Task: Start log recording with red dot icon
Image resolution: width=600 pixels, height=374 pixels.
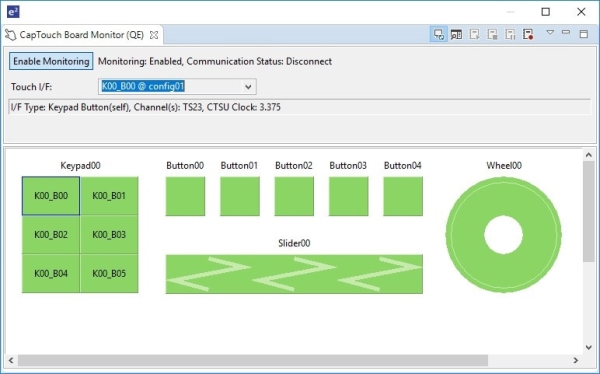Action: (528, 34)
